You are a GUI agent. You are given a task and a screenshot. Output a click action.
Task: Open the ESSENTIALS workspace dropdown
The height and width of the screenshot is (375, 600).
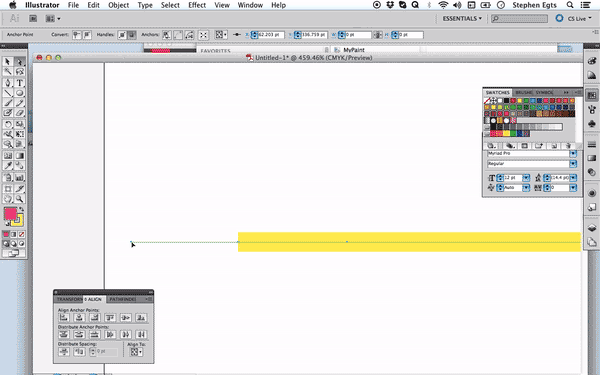click(x=462, y=18)
